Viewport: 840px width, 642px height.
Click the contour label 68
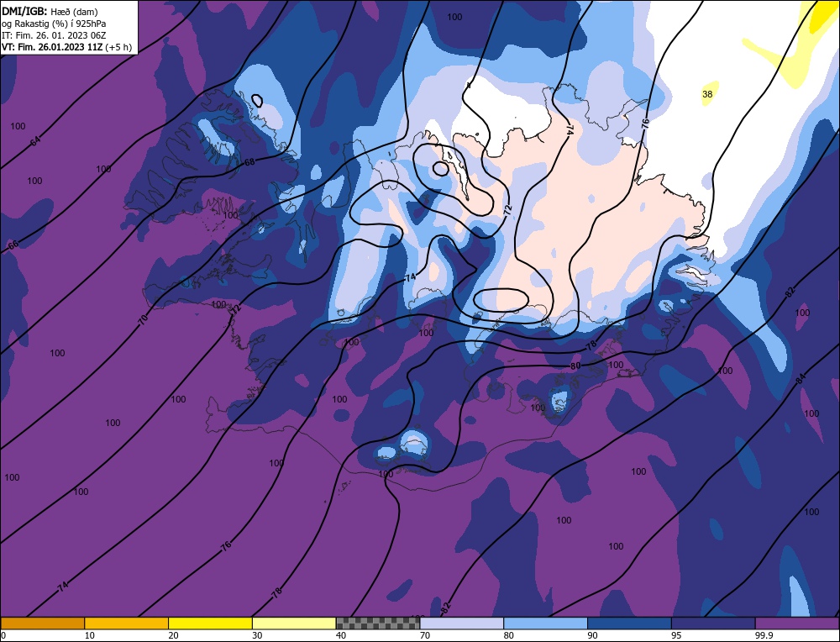(249, 162)
